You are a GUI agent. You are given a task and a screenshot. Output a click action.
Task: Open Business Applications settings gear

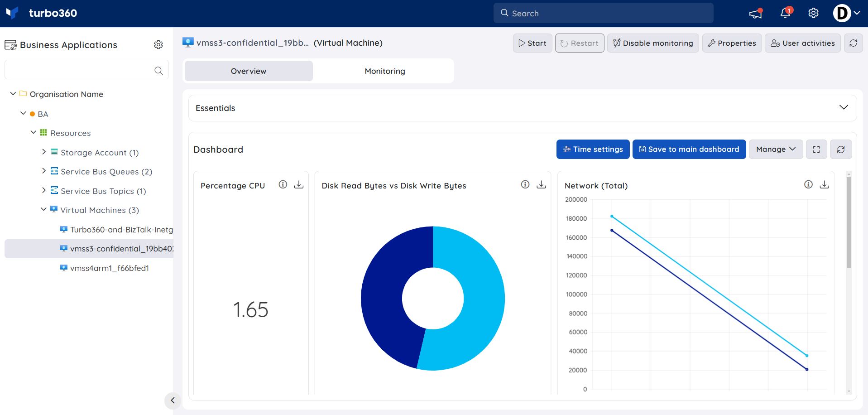tap(158, 44)
